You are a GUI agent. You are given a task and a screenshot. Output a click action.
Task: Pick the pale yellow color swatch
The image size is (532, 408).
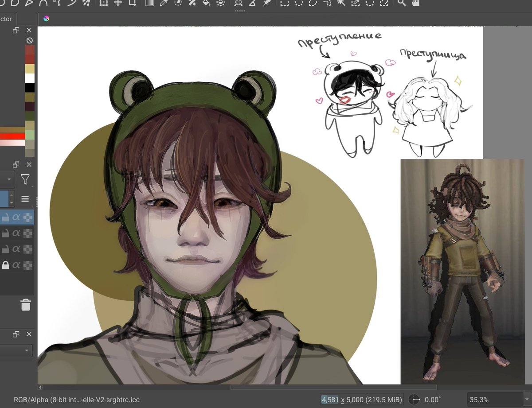pyautogui.click(x=30, y=69)
